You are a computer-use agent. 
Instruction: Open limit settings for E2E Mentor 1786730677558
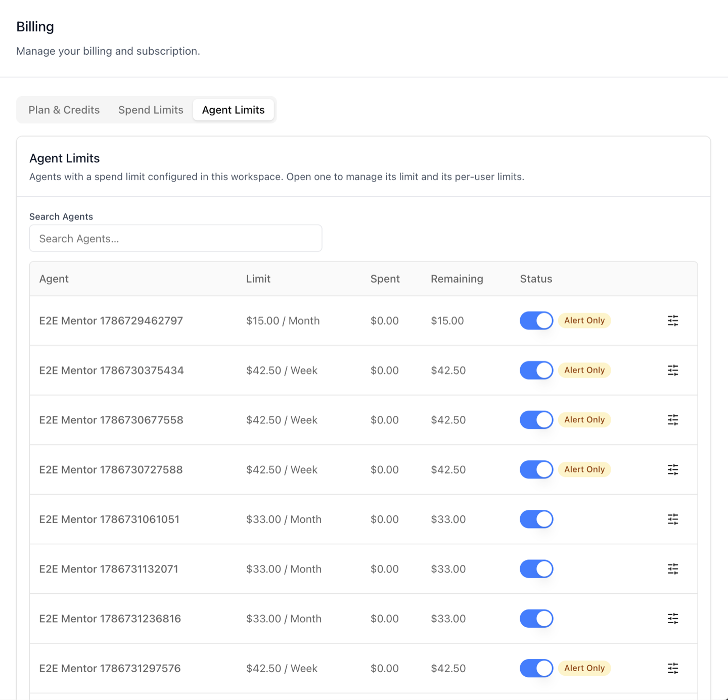[672, 420]
